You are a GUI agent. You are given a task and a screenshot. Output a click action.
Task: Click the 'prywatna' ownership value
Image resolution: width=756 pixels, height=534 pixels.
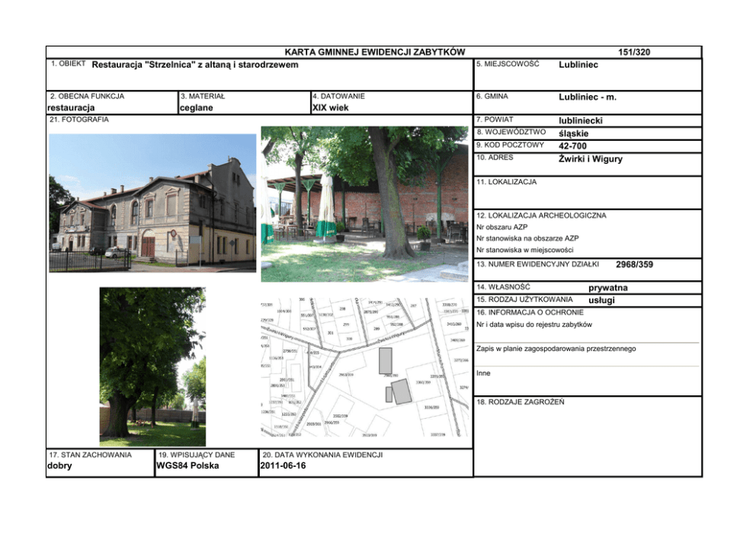point(608,288)
